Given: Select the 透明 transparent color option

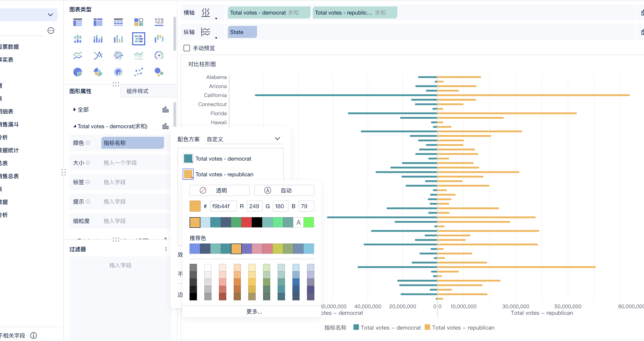Looking at the screenshot, I should tap(219, 190).
